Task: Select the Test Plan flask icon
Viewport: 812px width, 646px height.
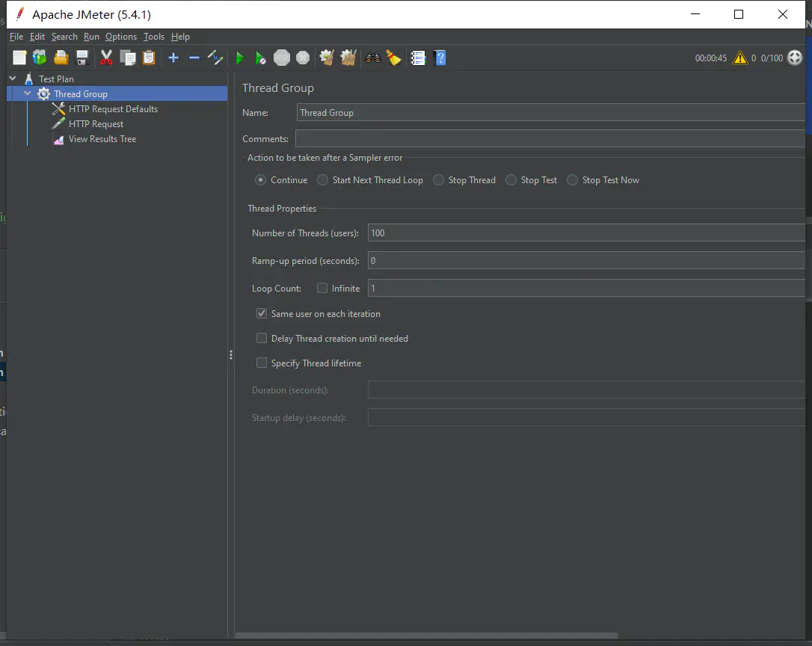Action: [x=29, y=79]
